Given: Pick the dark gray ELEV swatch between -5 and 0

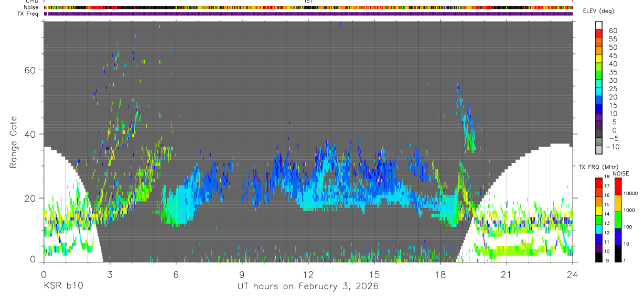Looking at the screenshot, I should [x=599, y=134].
